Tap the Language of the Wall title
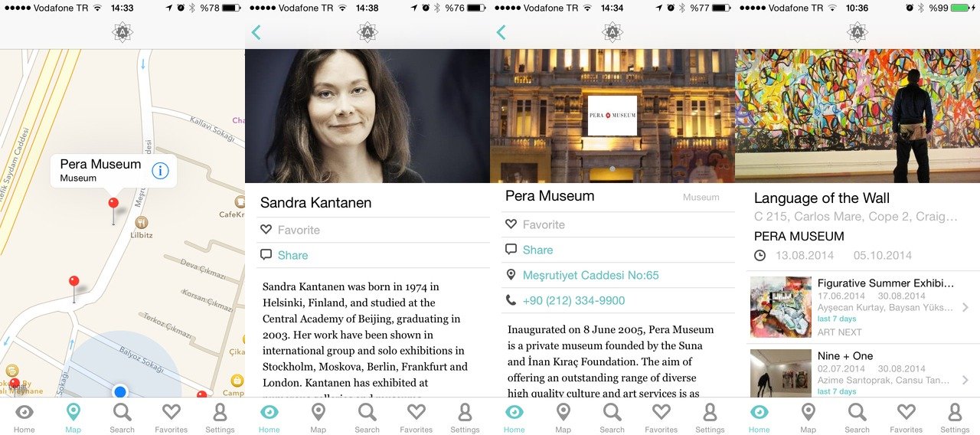 click(822, 198)
